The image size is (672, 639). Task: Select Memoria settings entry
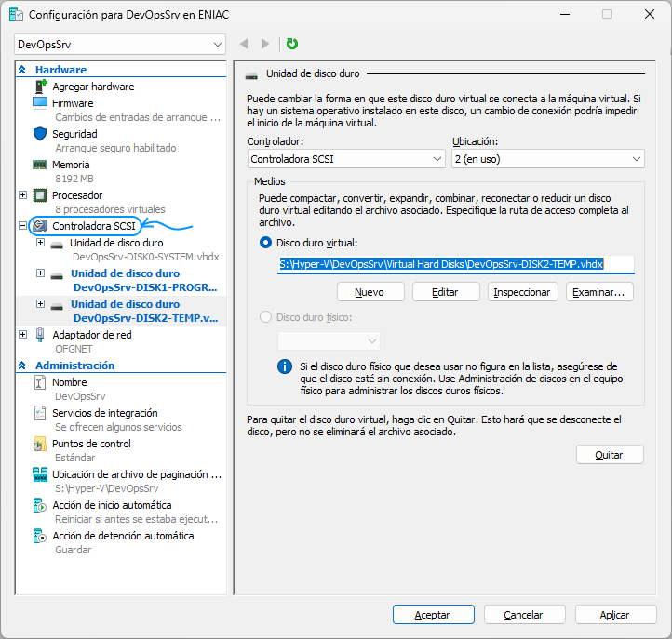(71, 165)
